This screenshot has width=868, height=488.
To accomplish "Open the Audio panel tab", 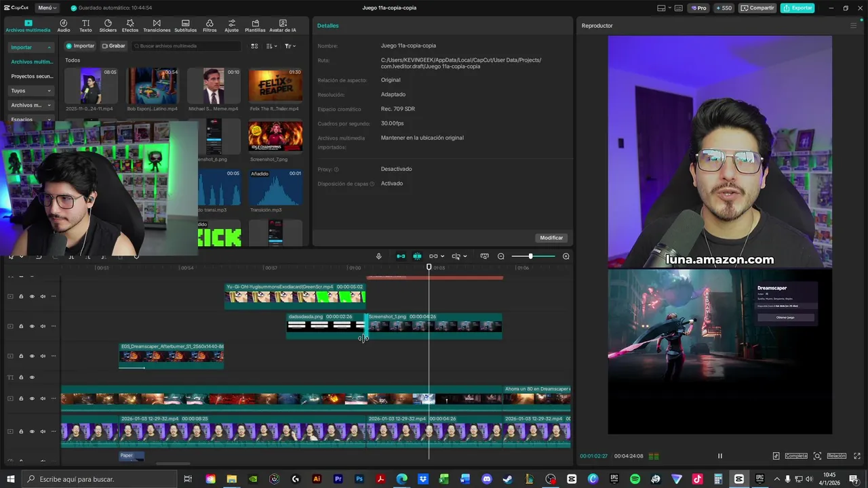I will tap(64, 26).
